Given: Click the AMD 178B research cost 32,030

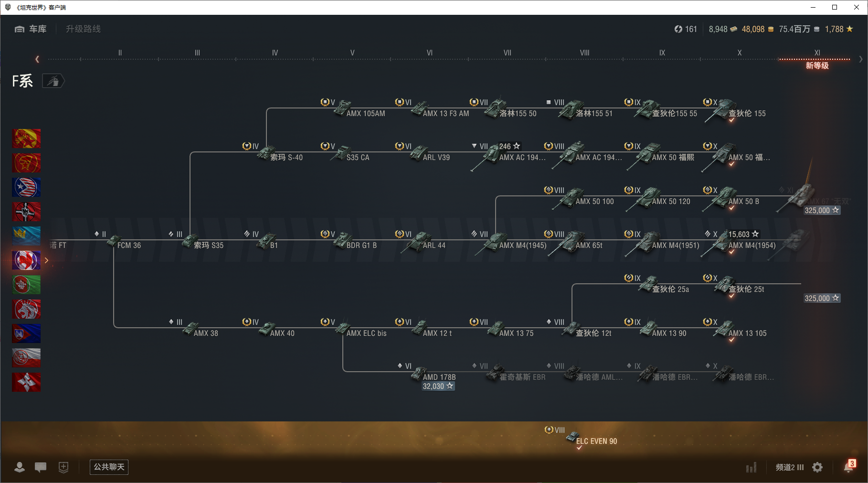Looking at the screenshot, I should pyautogui.click(x=438, y=386).
